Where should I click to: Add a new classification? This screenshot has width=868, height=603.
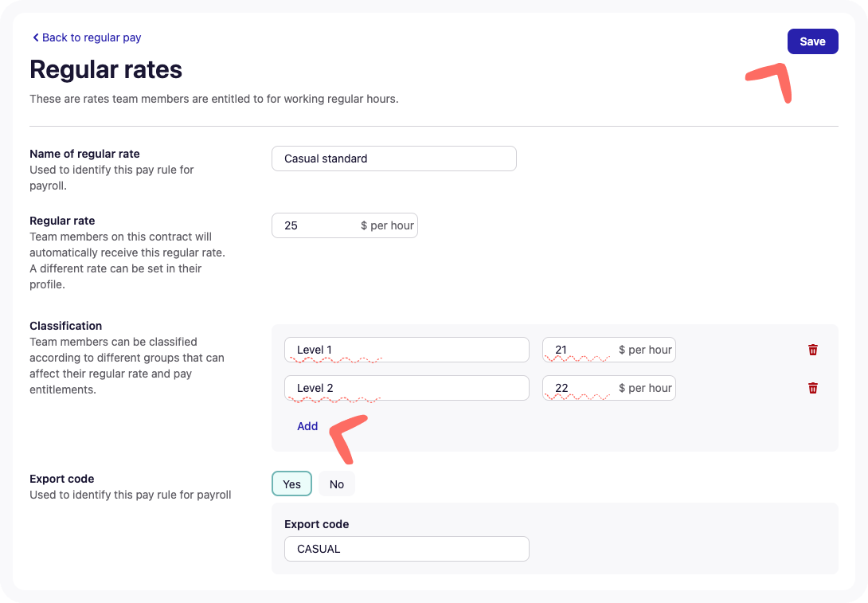pyautogui.click(x=307, y=426)
